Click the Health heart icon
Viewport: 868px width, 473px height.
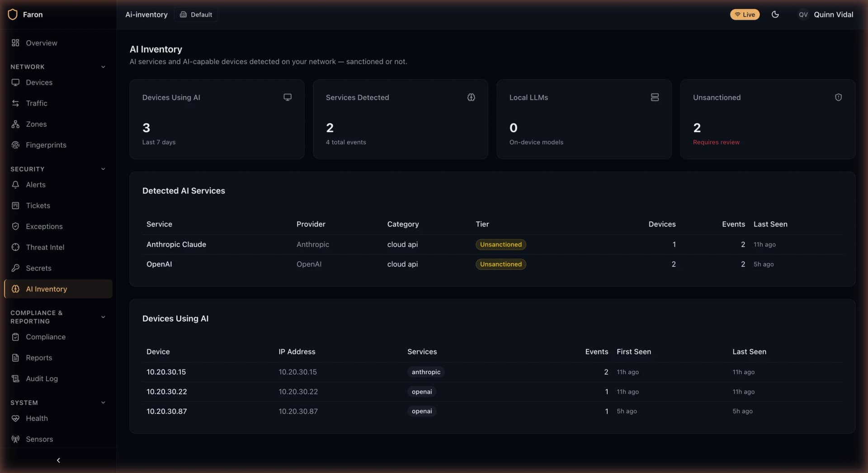pos(15,418)
